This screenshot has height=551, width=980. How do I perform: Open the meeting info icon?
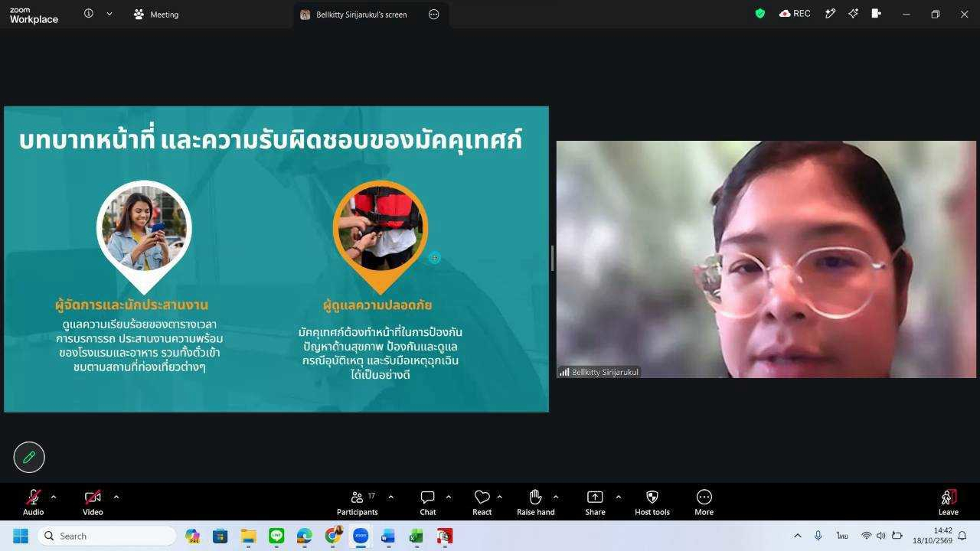(89, 14)
